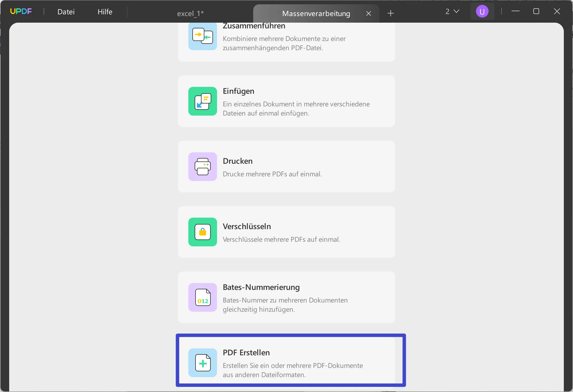Click the Drucken printer icon
Viewport: 573px width, 392px height.
tap(203, 167)
